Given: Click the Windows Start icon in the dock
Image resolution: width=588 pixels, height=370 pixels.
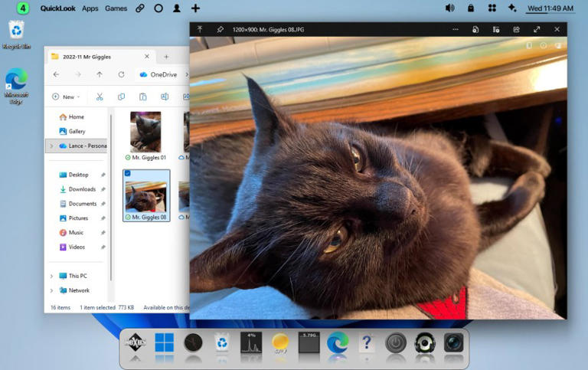Looking at the screenshot, I should click(165, 342).
